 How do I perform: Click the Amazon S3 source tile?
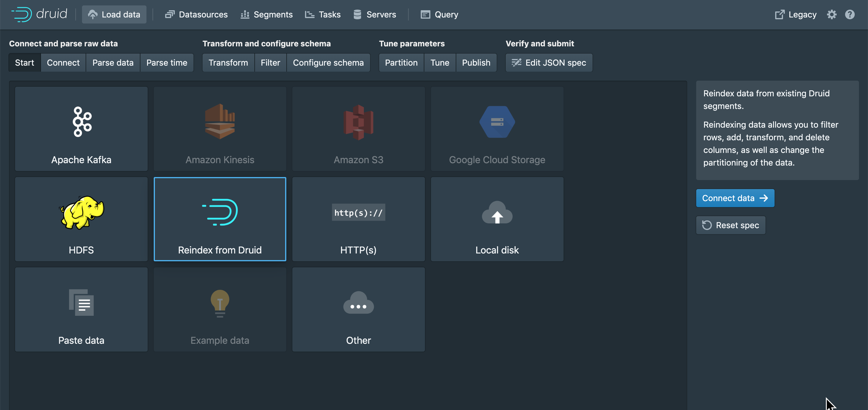click(358, 129)
